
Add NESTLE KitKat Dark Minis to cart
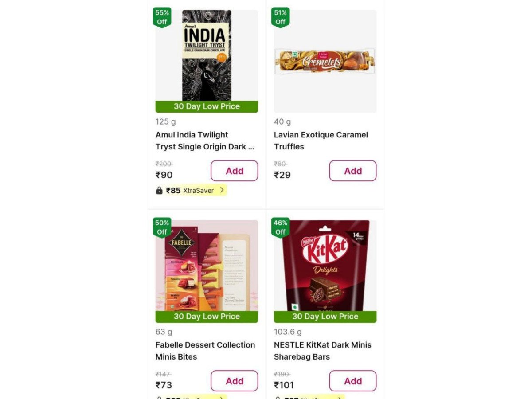352,381
